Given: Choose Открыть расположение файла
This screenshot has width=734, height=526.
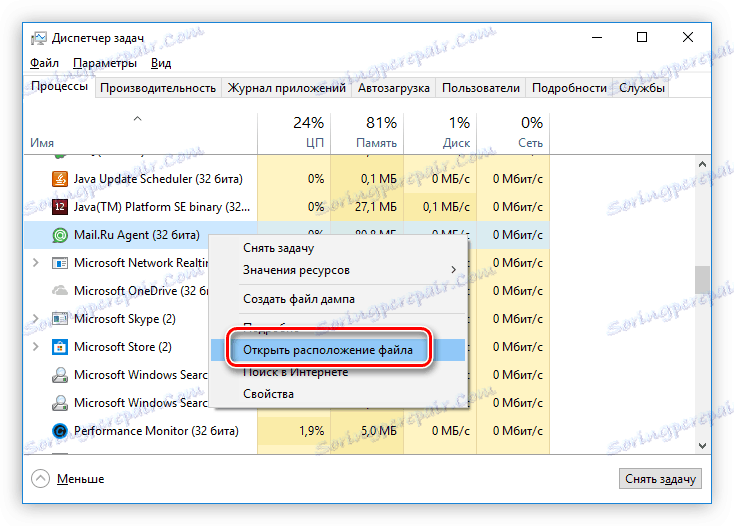Looking at the screenshot, I should coord(338,350).
